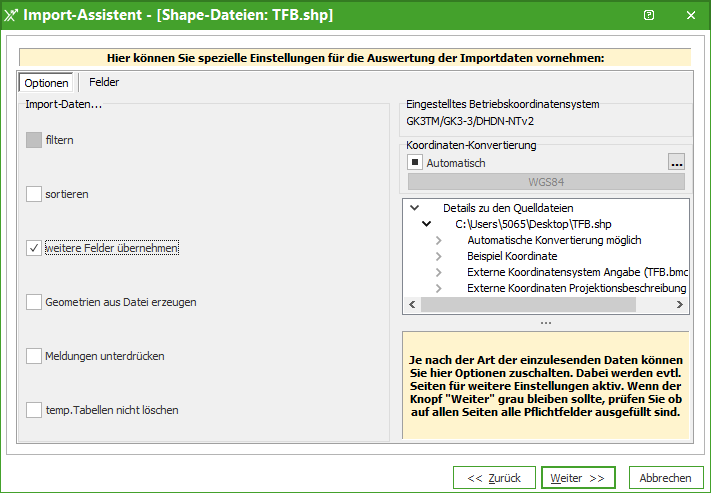Expand 'Automatische Konvertierung möglich' entry
Viewport: 711px width, 493px height.
[438, 240]
